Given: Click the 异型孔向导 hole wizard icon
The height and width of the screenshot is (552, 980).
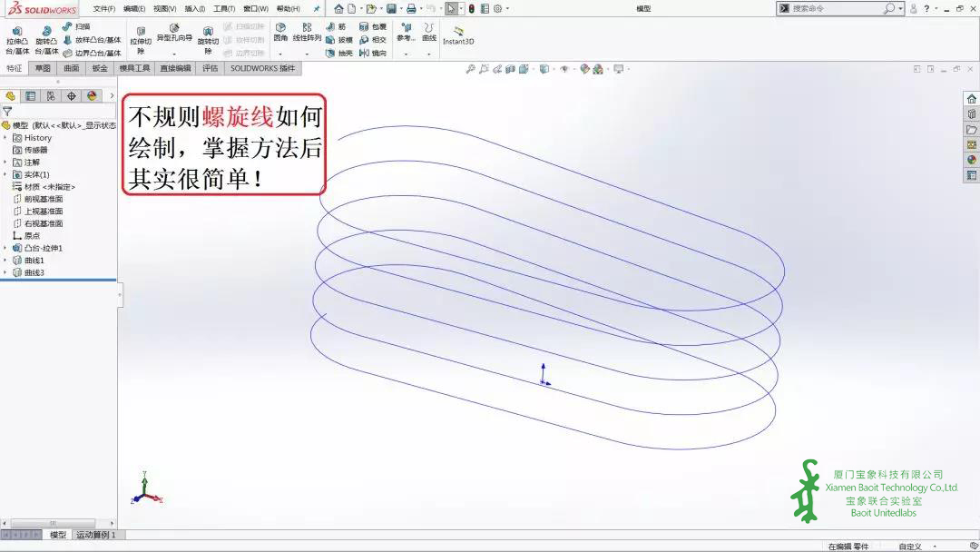Looking at the screenshot, I should (x=174, y=34).
